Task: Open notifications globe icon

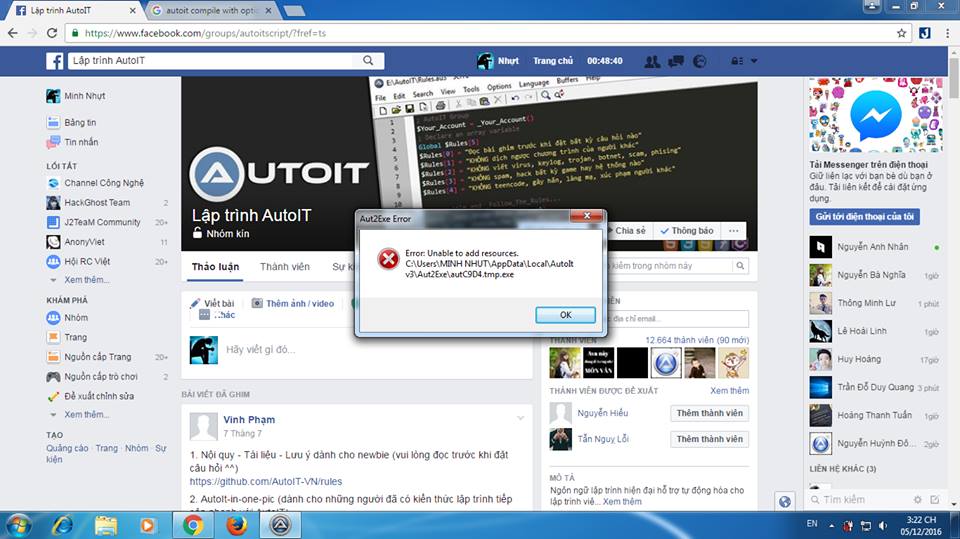Action: 700,61
